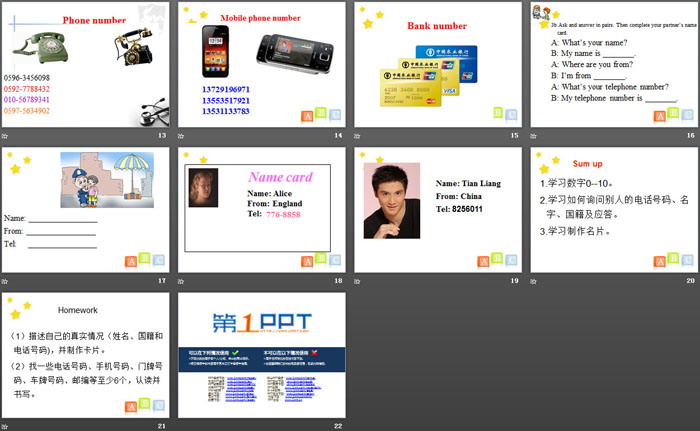Select the Name card Alice slide thumbnail
The image size is (700, 431).
262,210
